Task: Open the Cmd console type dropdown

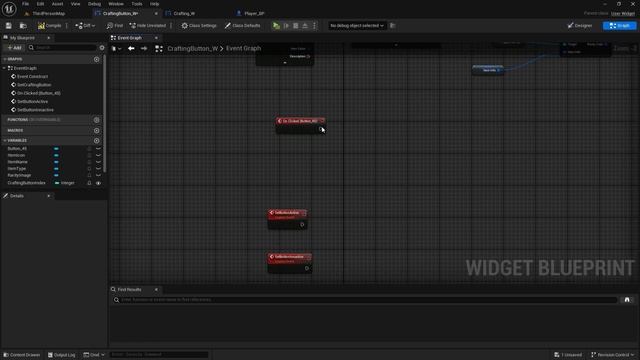Action: pos(94,355)
